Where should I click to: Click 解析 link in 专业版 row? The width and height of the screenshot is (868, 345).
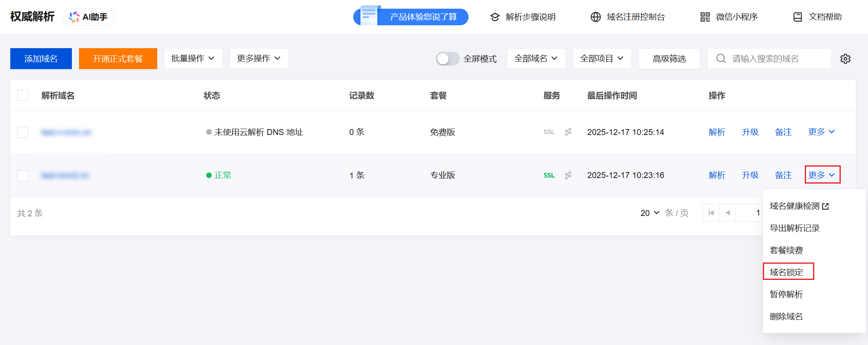[717, 175]
